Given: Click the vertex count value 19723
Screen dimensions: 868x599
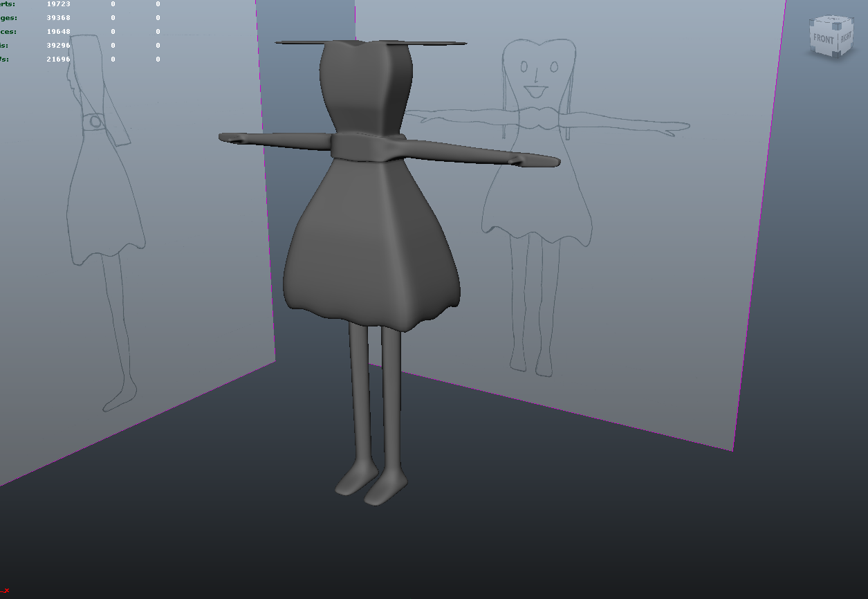Looking at the screenshot, I should click(59, 4).
